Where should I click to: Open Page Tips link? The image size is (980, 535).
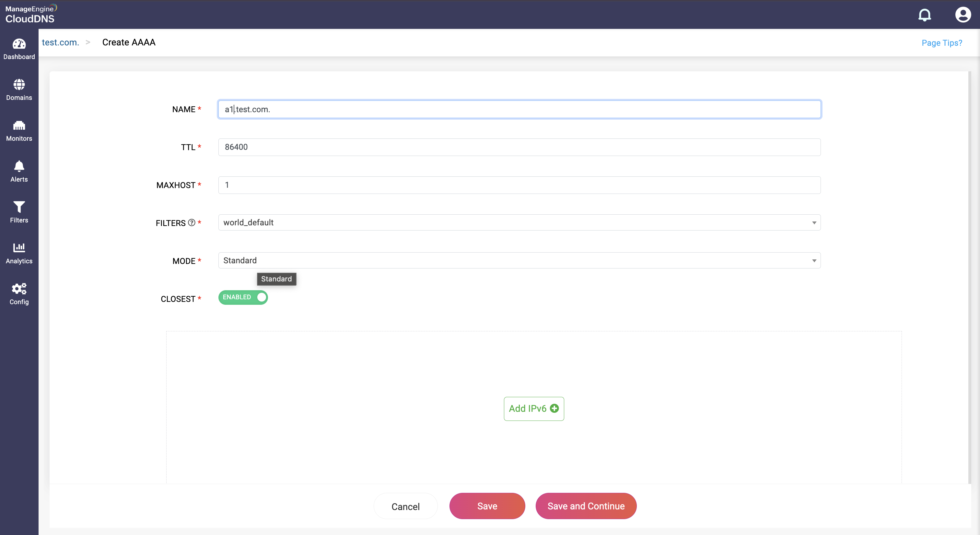click(941, 43)
